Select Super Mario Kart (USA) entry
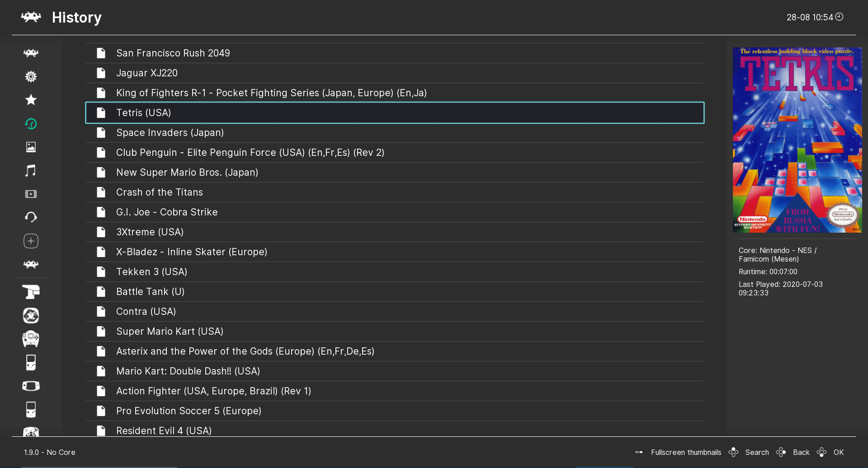868x468 pixels. pos(394,331)
